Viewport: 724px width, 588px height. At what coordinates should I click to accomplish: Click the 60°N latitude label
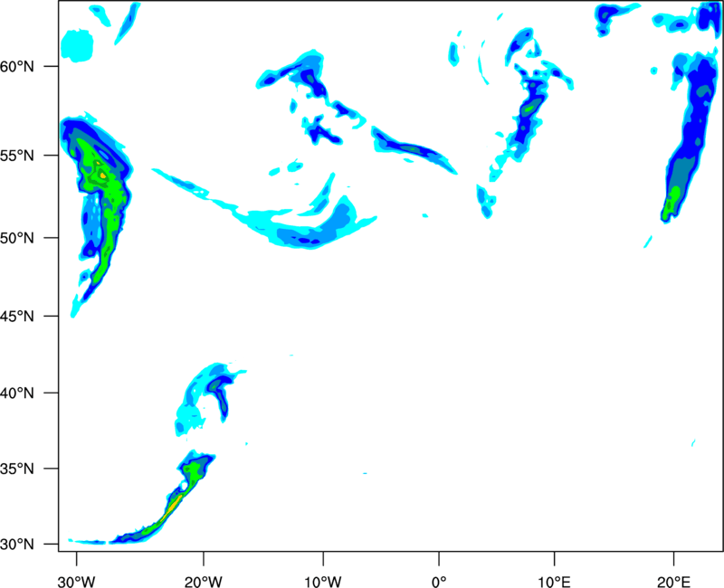coord(17,66)
